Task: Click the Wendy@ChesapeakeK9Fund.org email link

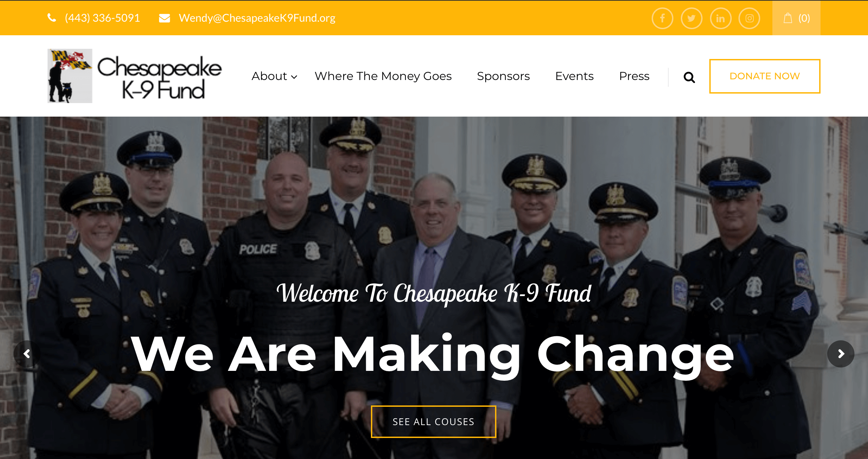Action: (x=257, y=18)
